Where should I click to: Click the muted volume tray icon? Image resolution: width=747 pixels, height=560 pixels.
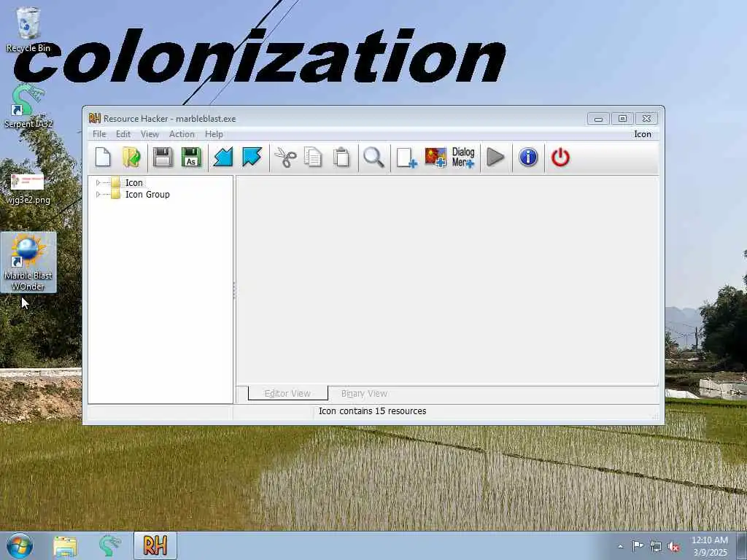(x=673, y=547)
